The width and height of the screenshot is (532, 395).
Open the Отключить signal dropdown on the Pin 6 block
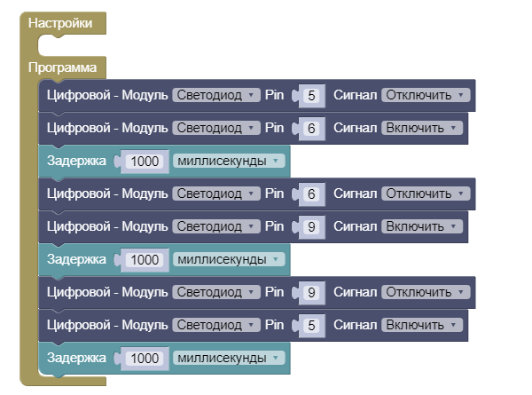point(424,194)
